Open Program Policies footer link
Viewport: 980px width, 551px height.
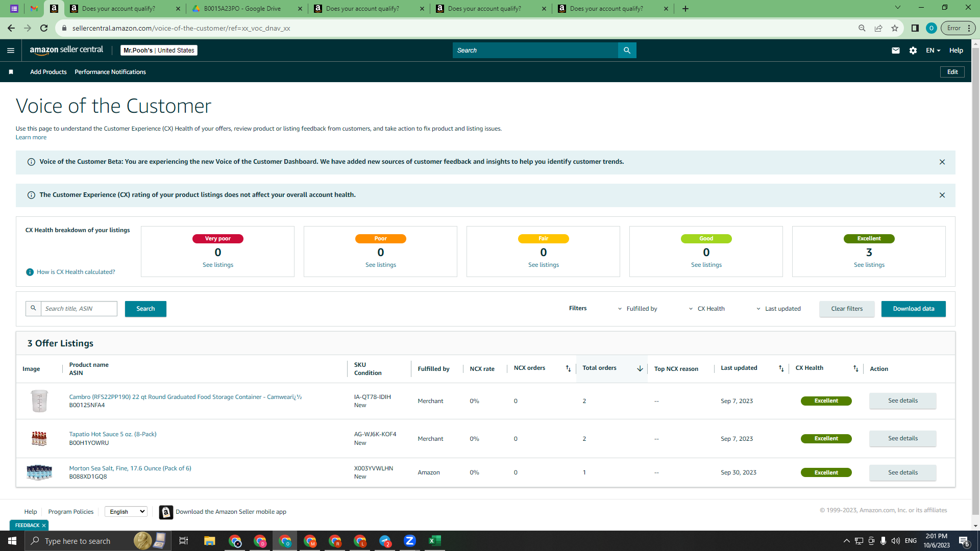pyautogui.click(x=71, y=512)
